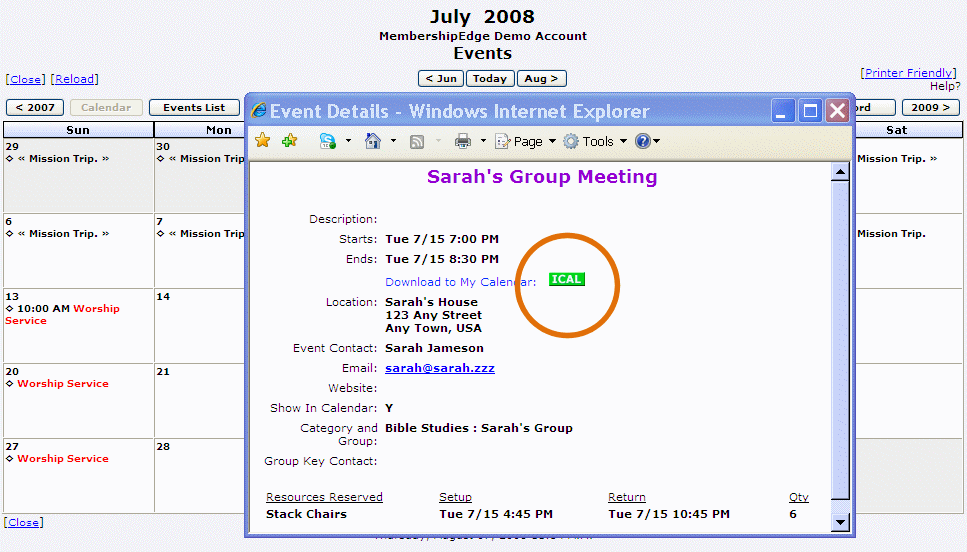Click the green ICAL download badge
This screenshot has width=967, height=552.
point(566,279)
